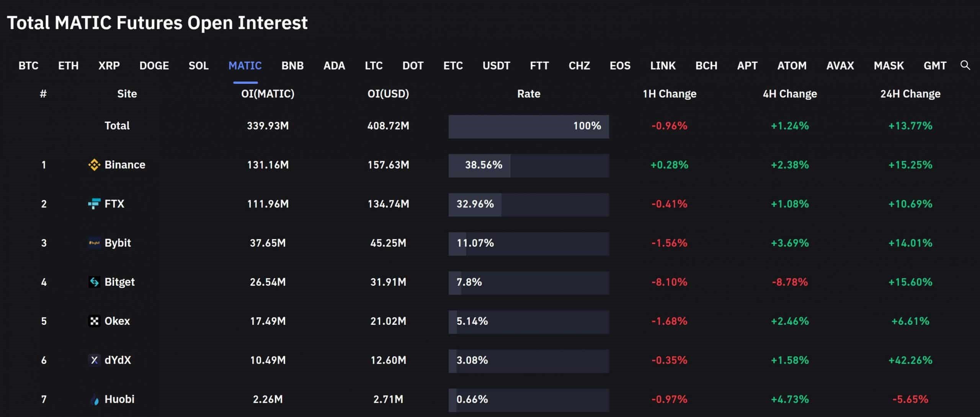Click the dYdX logo icon
This screenshot has height=417, width=980.
(x=94, y=360)
